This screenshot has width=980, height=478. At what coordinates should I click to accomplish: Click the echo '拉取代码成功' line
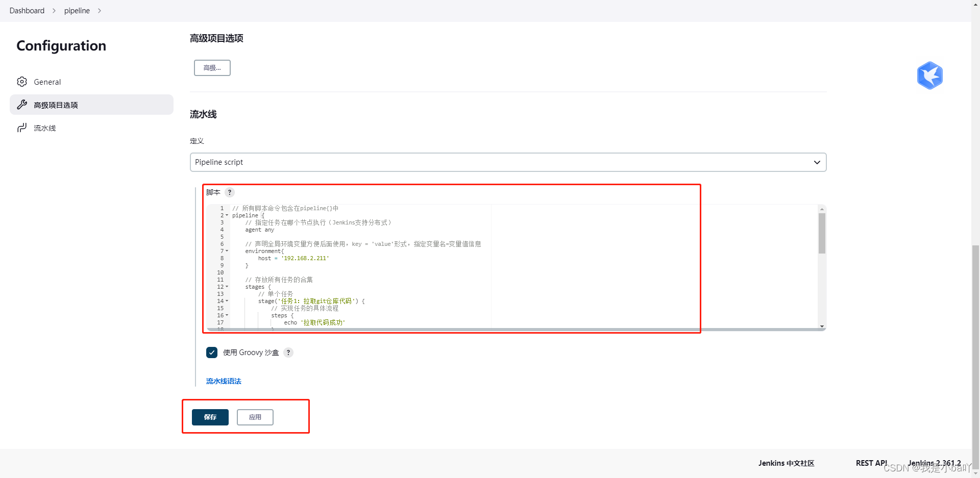tap(314, 322)
